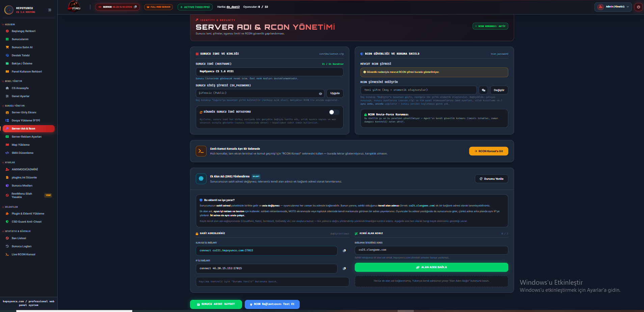Screen dimensions: 644x312
Task: Click the 'cstrike/server.cfg' label
Action: [331, 54]
